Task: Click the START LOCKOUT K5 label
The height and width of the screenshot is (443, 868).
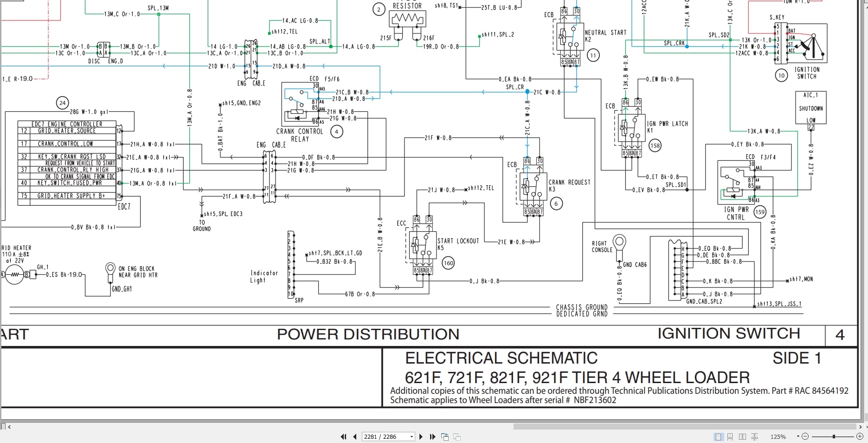Action: [x=458, y=244]
